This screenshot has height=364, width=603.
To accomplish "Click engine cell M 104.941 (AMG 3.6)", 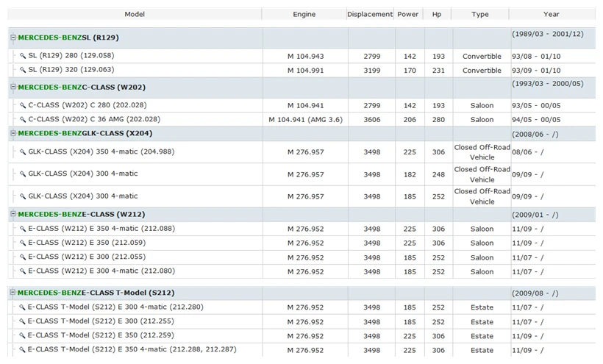I will point(306,120).
